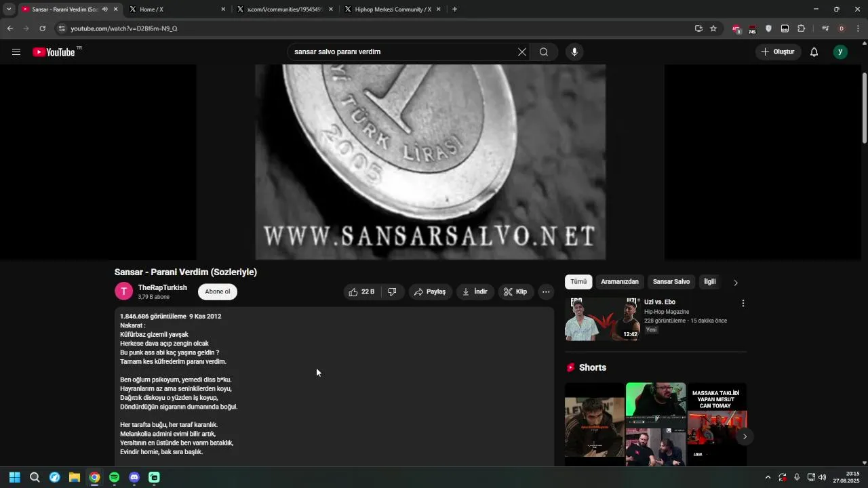Open the volume control in system tray
868x488 pixels.
coord(823,477)
